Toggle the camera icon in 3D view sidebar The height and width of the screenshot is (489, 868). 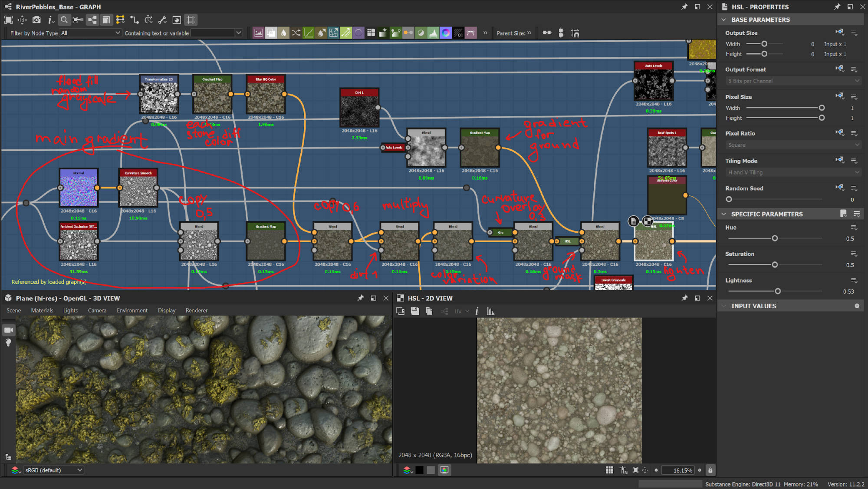[8, 330]
